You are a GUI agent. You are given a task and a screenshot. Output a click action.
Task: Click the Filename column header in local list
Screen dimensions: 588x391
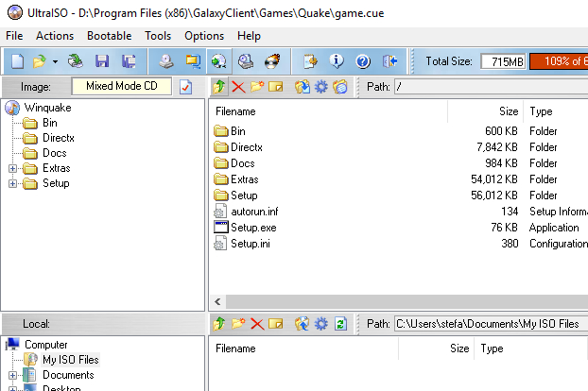click(303, 348)
